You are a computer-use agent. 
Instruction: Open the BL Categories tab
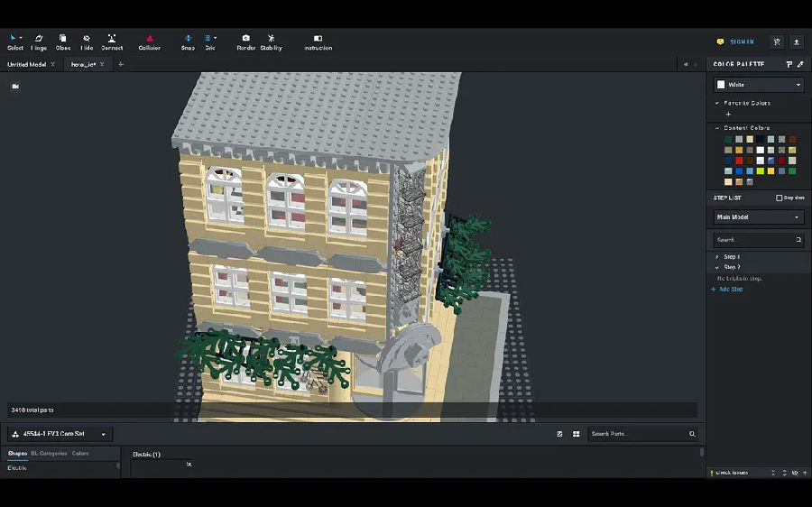[x=49, y=454]
